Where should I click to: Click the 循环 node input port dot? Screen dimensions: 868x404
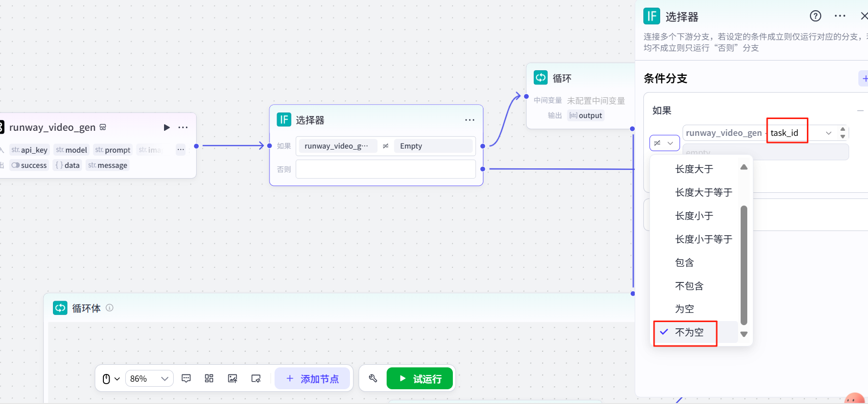click(526, 96)
